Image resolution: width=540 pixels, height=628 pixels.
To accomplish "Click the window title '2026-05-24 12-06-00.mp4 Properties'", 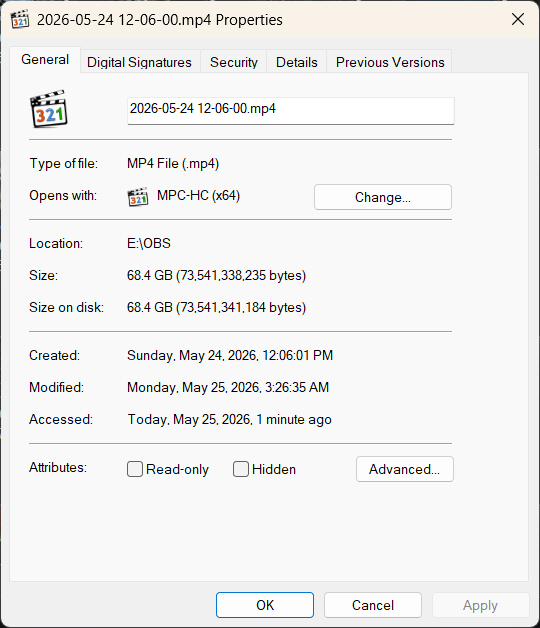I will [160, 20].
